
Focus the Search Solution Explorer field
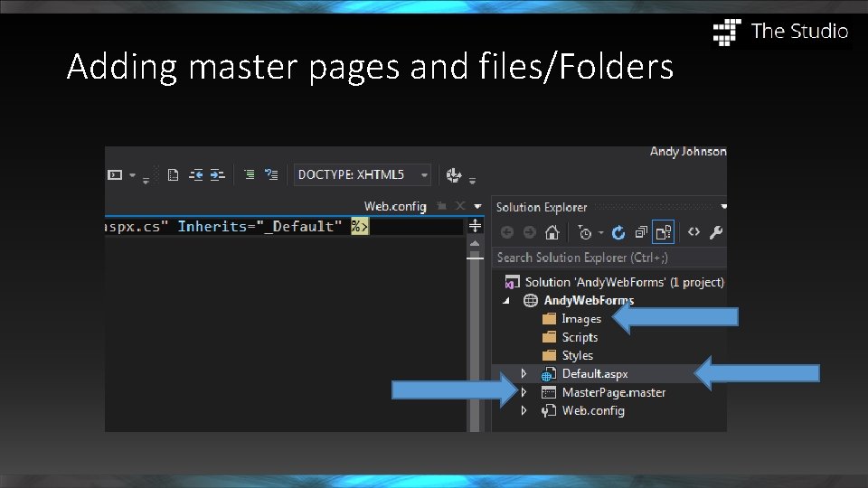609,258
